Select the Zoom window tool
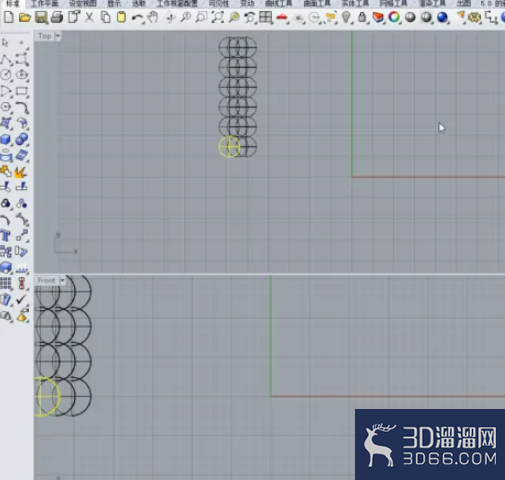This screenshot has width=505, height=480. pyautogui.click(x=201, y=17)
